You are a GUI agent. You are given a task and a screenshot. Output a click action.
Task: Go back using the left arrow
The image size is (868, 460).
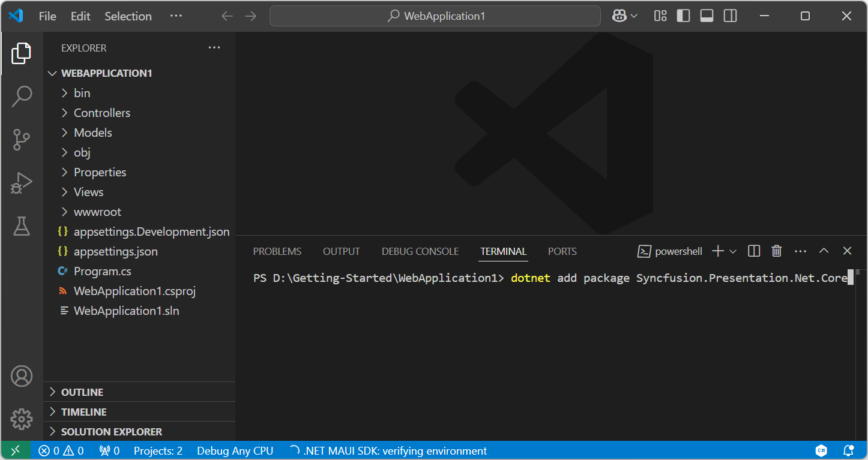pyautogui.click(x=227, y=16)
